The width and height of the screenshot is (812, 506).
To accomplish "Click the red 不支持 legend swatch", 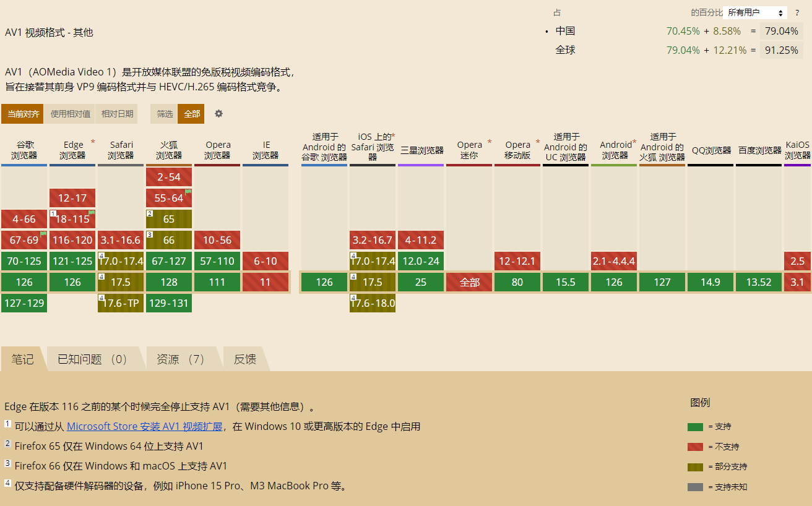I will (x=695, y=447).
